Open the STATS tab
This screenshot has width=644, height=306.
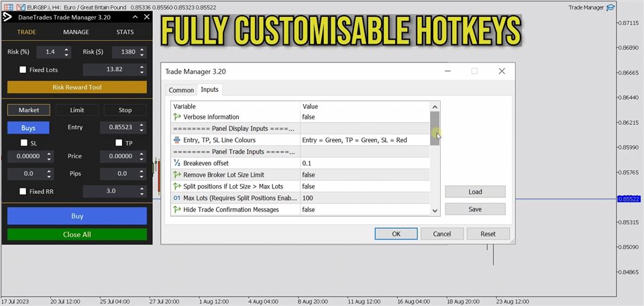click(125, 32)
